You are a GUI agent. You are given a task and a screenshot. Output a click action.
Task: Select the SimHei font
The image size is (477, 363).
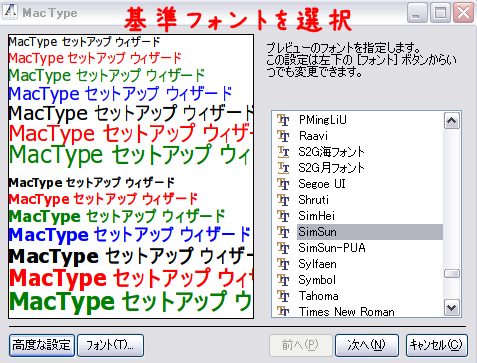pos(316,216)
